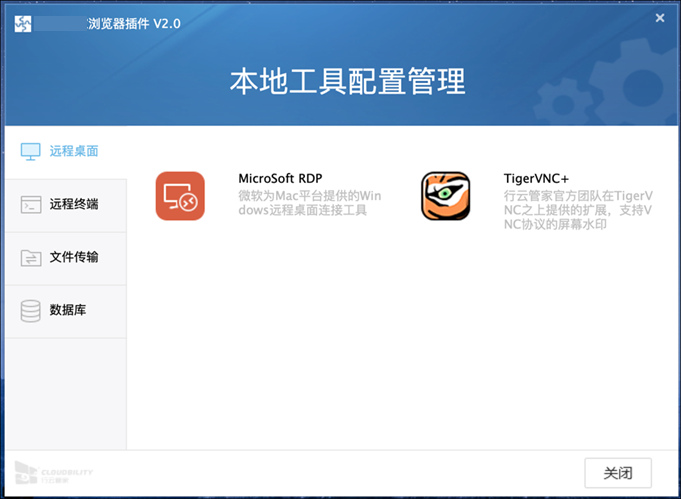Click the TigerVNC+ description text
681x500 pixels.
click(578, 210)
